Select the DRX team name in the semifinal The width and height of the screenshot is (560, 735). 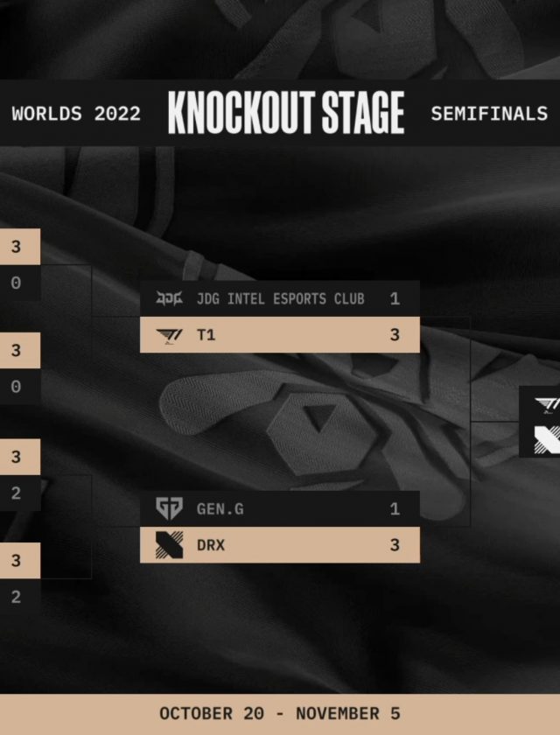[211, 544]
